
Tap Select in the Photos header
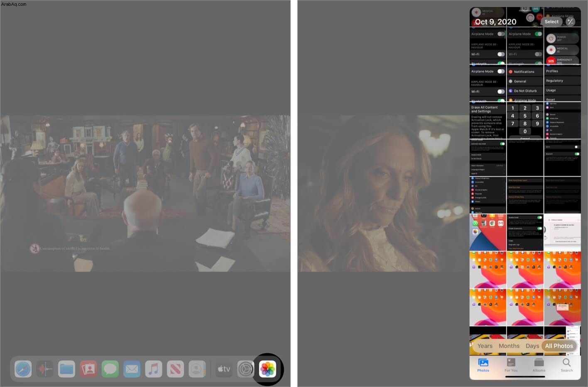pos(551,22)
